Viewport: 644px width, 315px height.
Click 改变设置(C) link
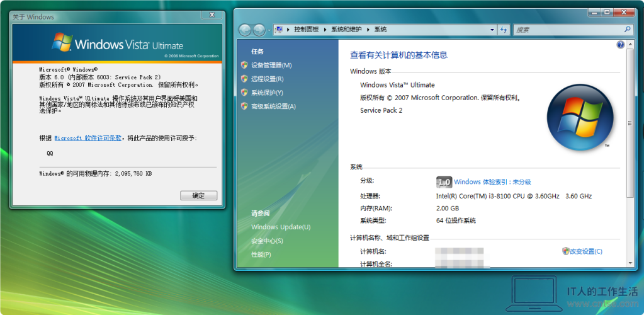[586, 251]
